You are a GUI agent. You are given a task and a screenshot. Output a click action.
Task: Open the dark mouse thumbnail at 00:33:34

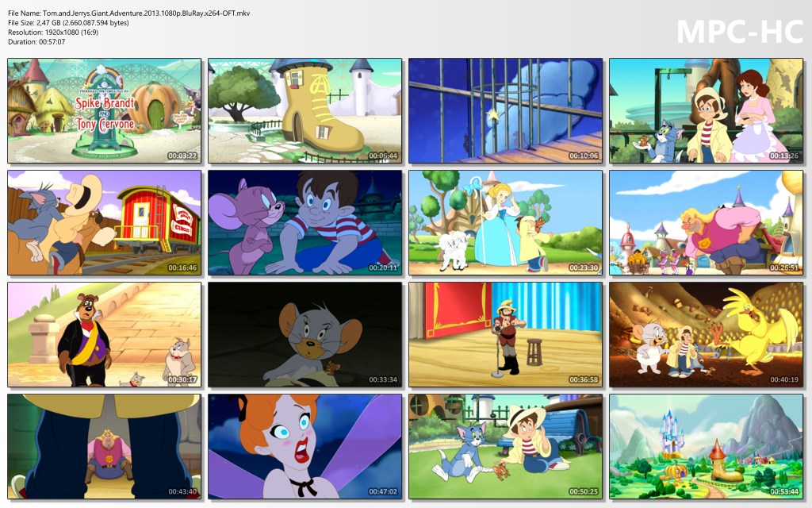[x=305, y=335]
